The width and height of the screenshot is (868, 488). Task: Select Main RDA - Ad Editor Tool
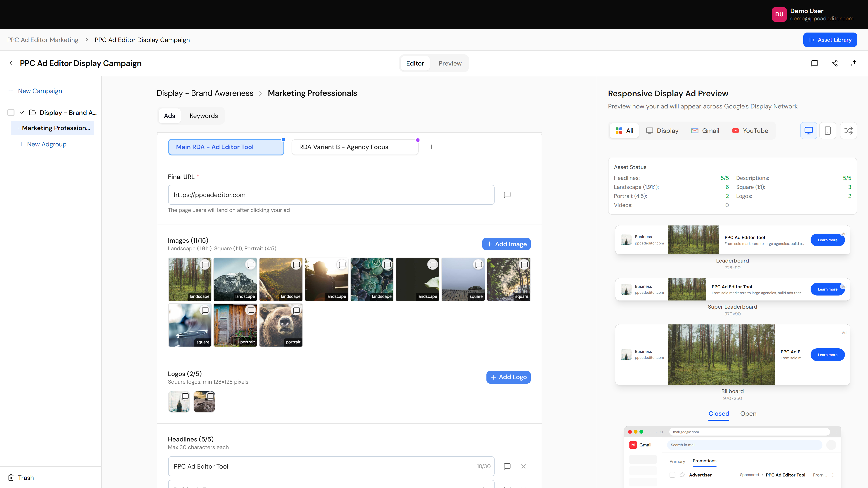pyautogui.click(x=226, y=147)
